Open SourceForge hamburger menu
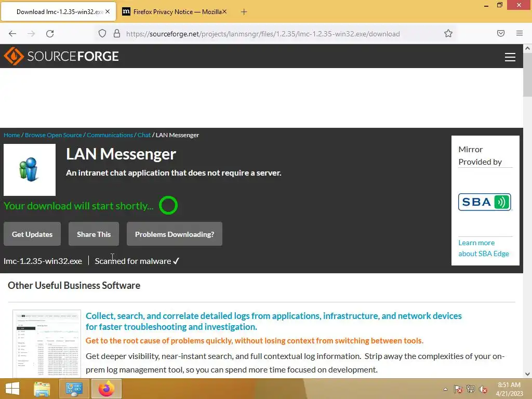 (510, 57)
